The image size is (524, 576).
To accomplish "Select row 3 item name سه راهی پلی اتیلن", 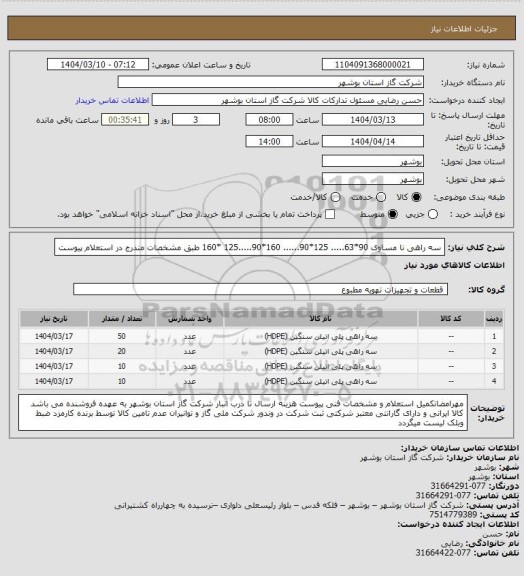I will click(320, 366).
